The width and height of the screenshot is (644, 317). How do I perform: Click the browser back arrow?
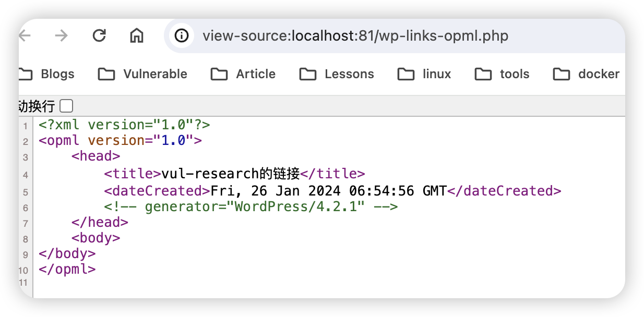pos(25,35)
